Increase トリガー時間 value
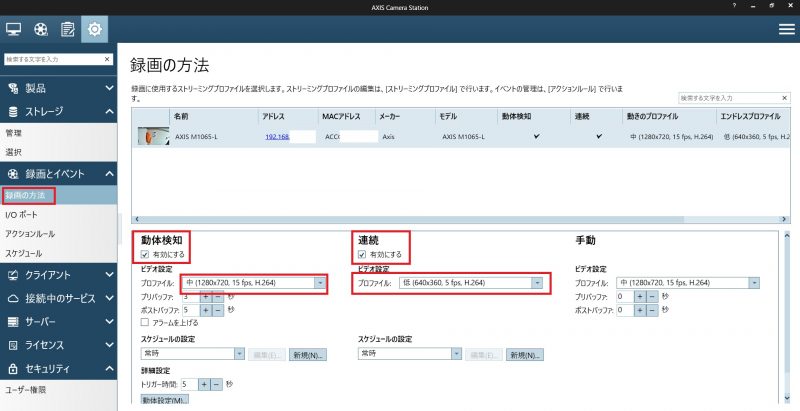The height and width of the screenshot is (411, 800). point(204,384)
